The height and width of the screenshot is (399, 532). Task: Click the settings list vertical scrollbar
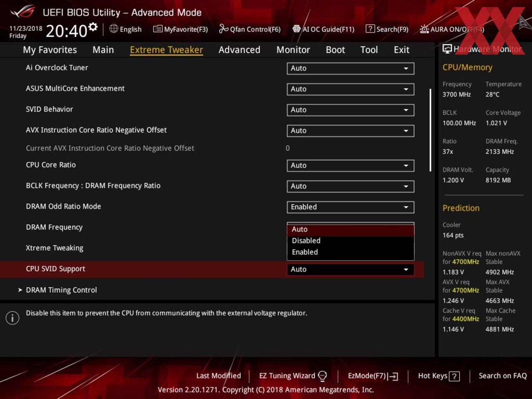click(x=430, y=130)
